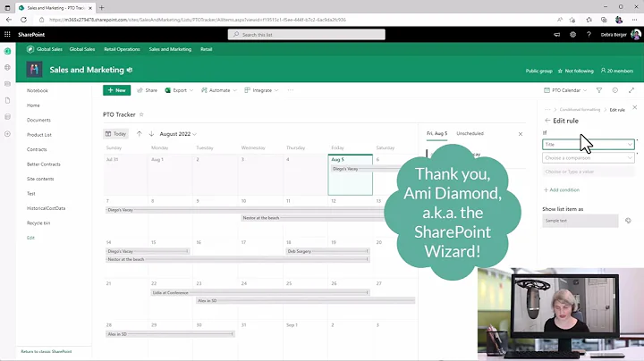Open the SharePoint app launcher waffle
Viewport: 644px width, 361px height.
coord(7,35)
